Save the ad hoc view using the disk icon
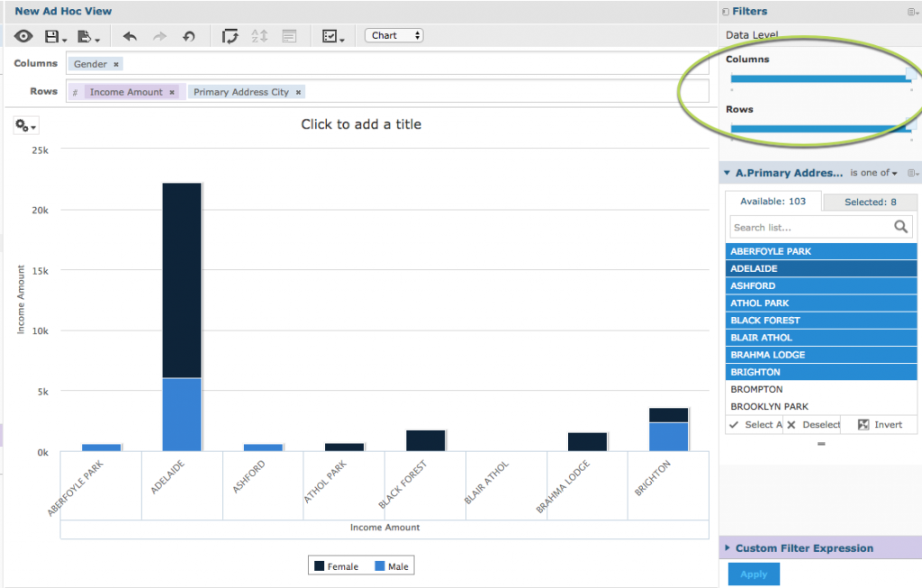 pos(50,35)
